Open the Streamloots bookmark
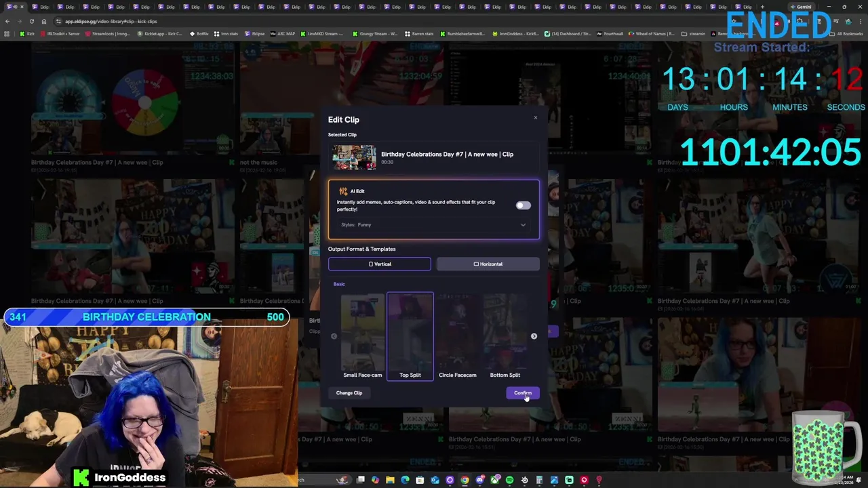The image size is (868, 488). [x=108, y=34]
